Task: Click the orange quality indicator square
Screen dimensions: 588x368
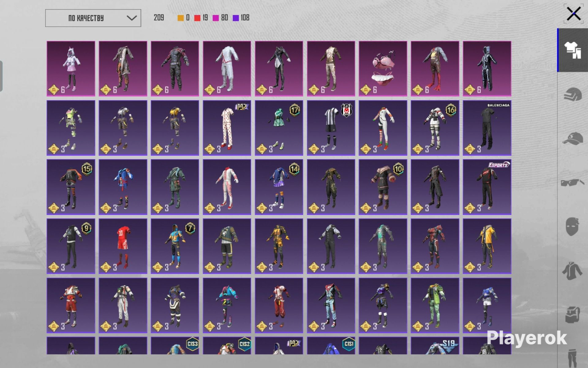Action: coord(180,18)
